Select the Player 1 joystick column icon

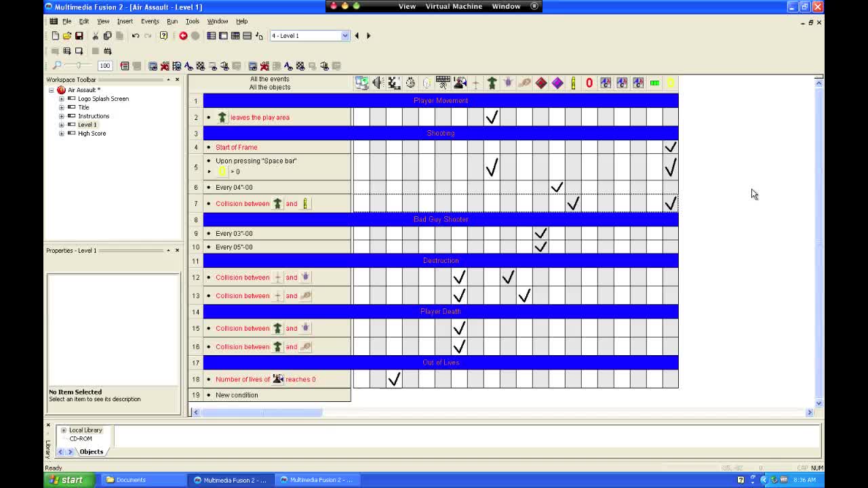click(459, 83)
